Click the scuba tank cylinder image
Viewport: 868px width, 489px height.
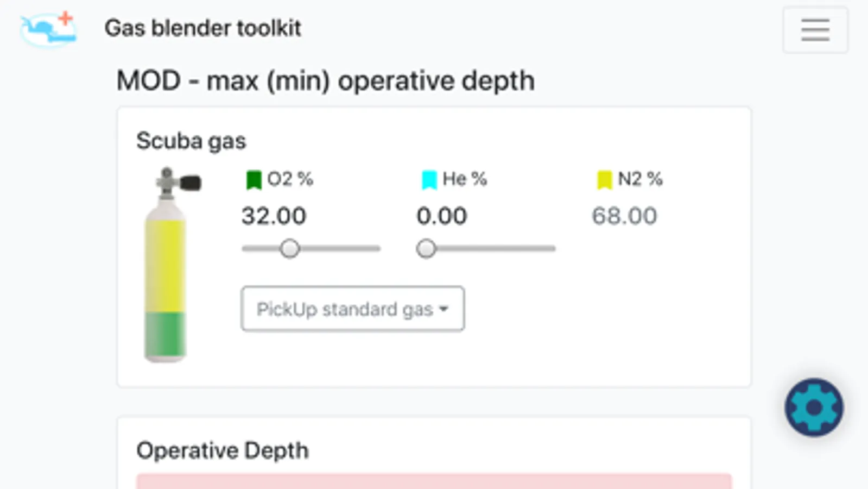point(166,266)
